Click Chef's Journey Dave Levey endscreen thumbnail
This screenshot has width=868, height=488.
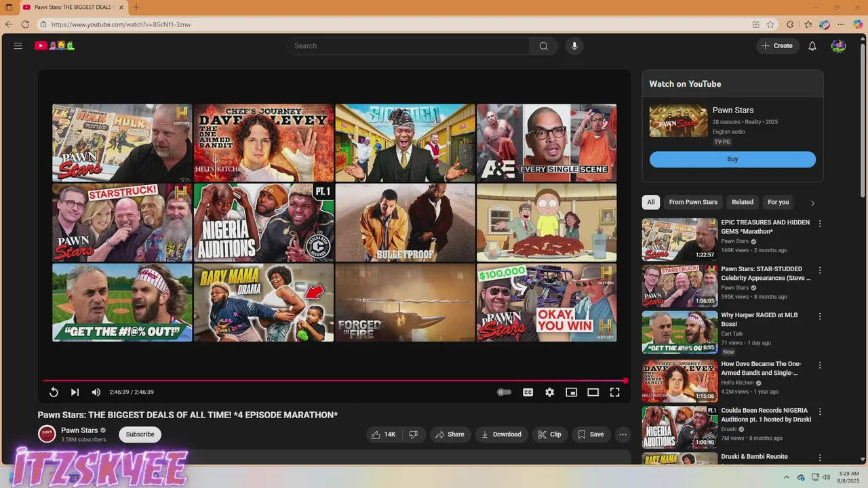click(264, 142)
